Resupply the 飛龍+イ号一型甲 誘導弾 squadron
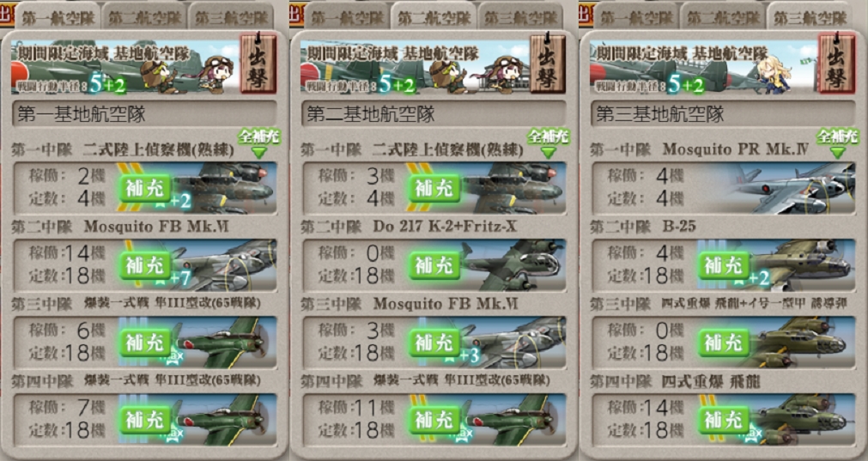This screenshot has width=868, height=461. pyautogui.click(x=723, y=343)
